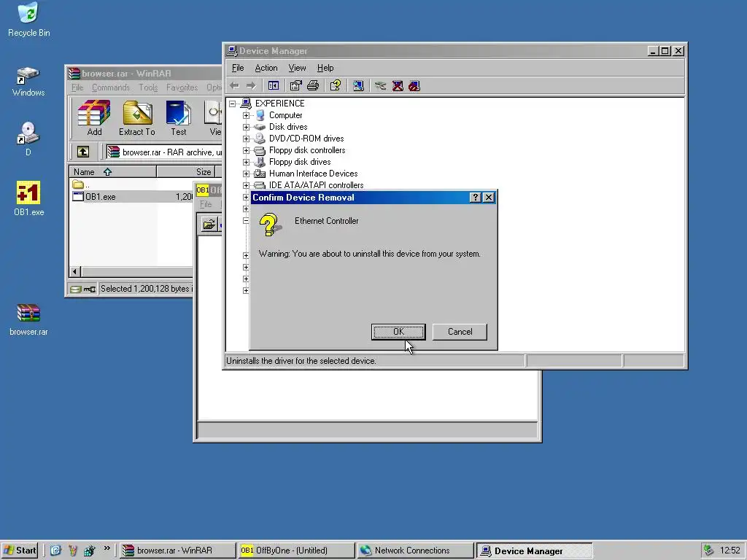Viewport: 747px width, 560px height.
Task: Toggle the show/hide console tree toolbar icon
Action: [274, 86]
